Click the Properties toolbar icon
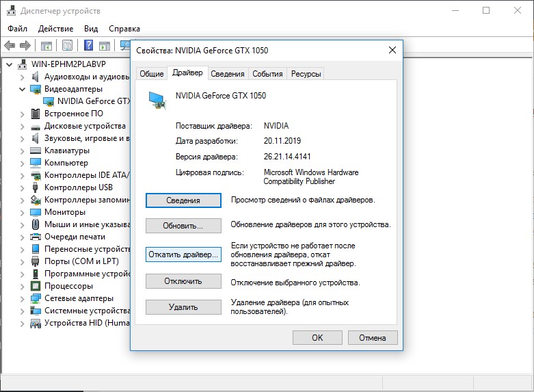 pyautogui.click(x=68, y=45)
